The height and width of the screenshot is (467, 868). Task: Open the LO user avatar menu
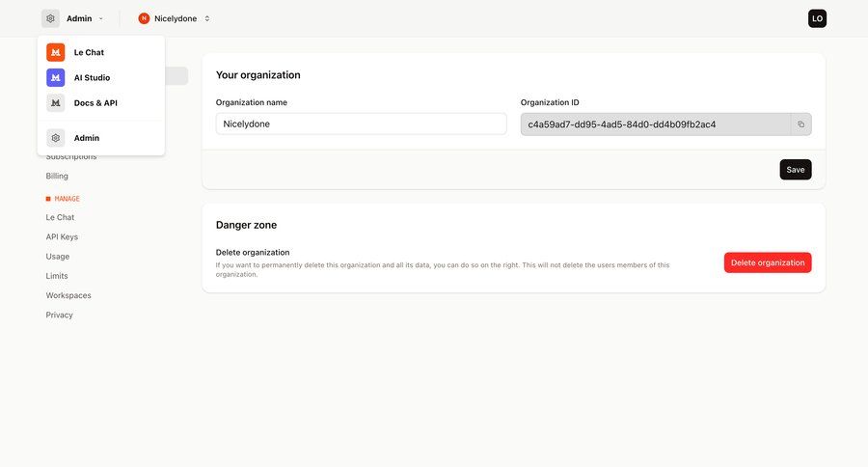point(817,18)
